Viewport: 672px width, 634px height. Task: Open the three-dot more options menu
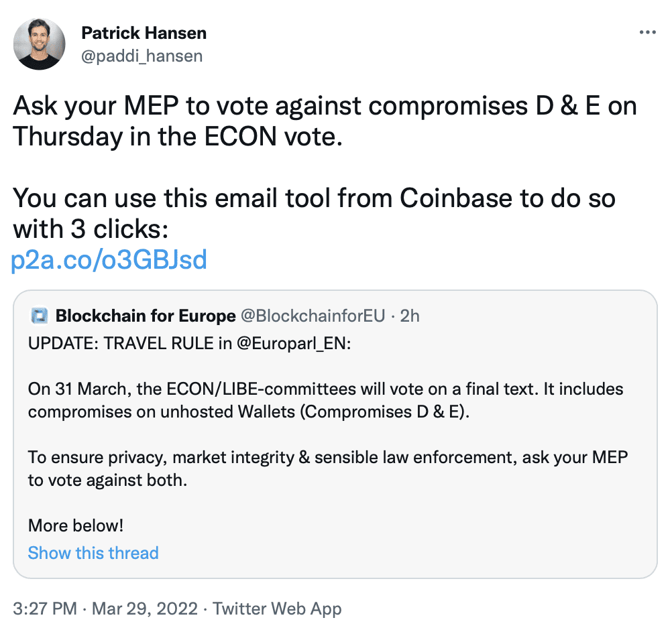pos(648,33)
